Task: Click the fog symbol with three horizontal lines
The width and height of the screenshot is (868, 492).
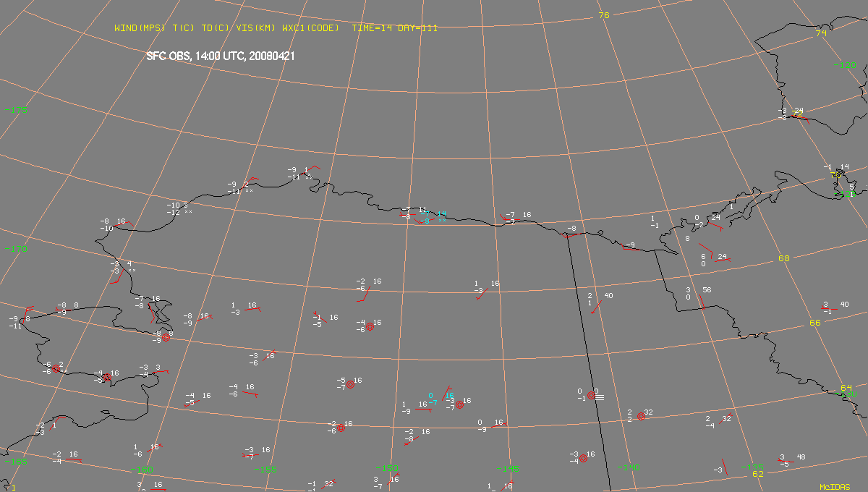Action: point(600,396)
